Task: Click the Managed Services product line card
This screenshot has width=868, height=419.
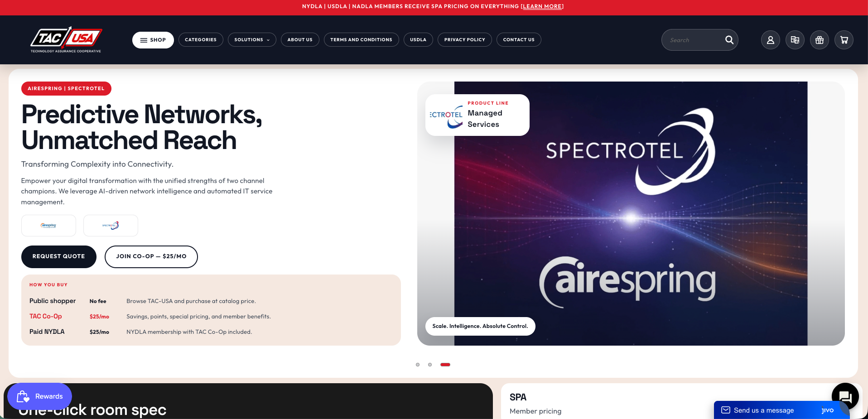Action: coord(477,115)
